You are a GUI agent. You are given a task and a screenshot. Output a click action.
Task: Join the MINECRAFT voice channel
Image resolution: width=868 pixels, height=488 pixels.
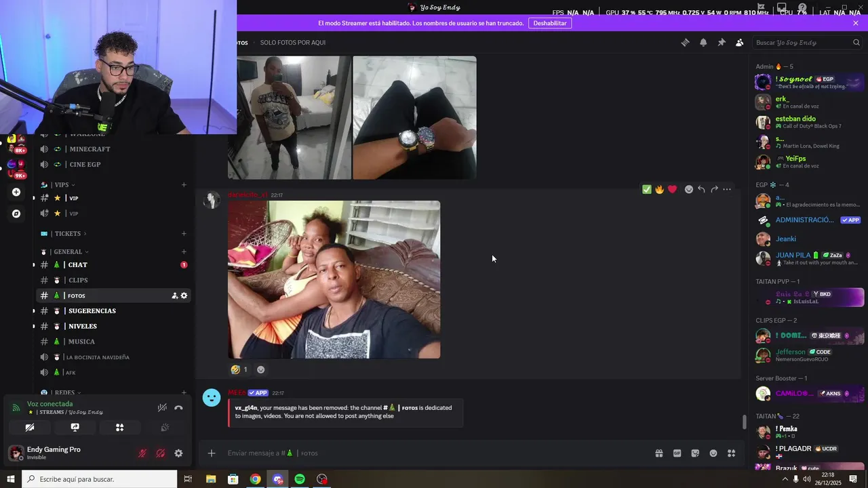click(x=113, y=149)
